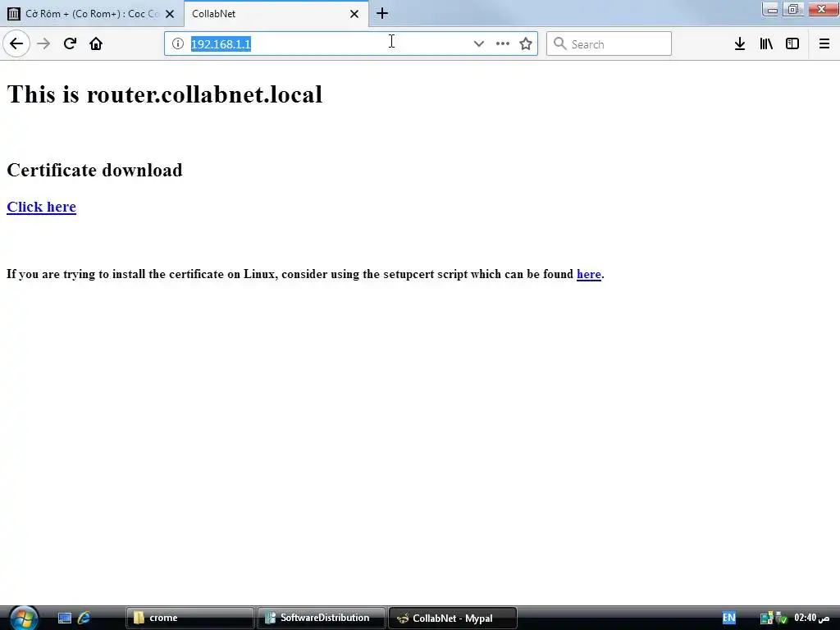Open the Windows Start menu orb
The image size is (840, 630).
(x=24, y=618)
